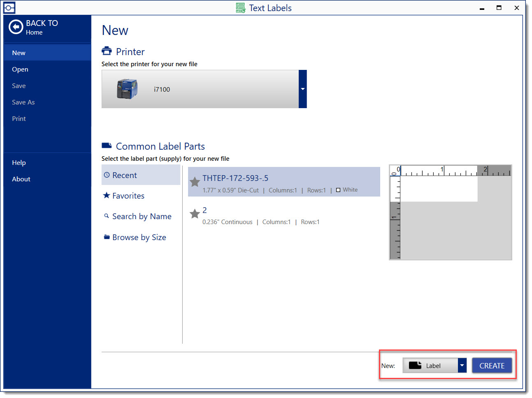This screenshot has height=398, width=532.
Task: Click the Favorites star icon
Action: click(107, 196)
